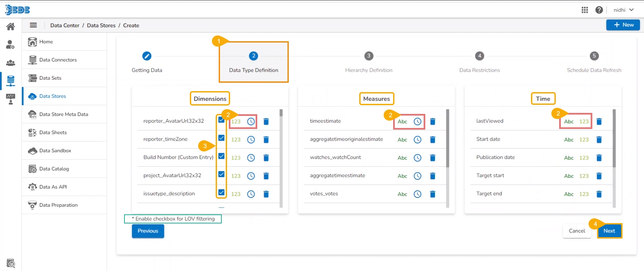Click the home icon in left rail
Screen dimensions: 644x271
pyautogui.click(x=11, y=26)
